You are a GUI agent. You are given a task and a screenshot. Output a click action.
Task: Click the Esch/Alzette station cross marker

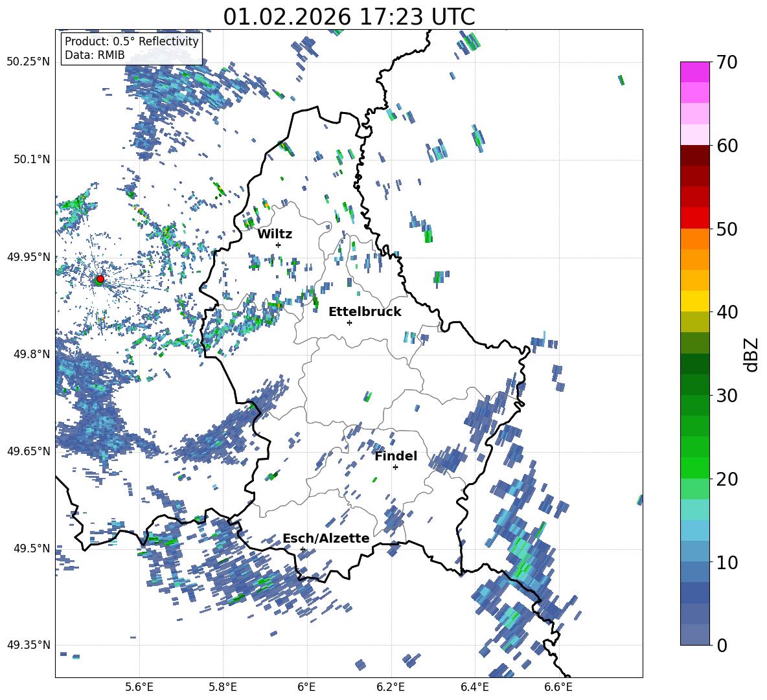pyautogui.click(x=303, y=549)
